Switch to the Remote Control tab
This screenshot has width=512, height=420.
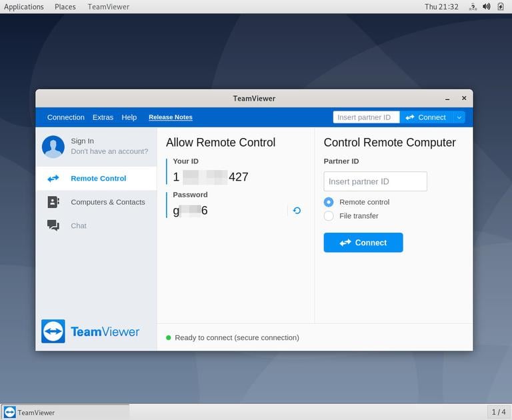96,178
